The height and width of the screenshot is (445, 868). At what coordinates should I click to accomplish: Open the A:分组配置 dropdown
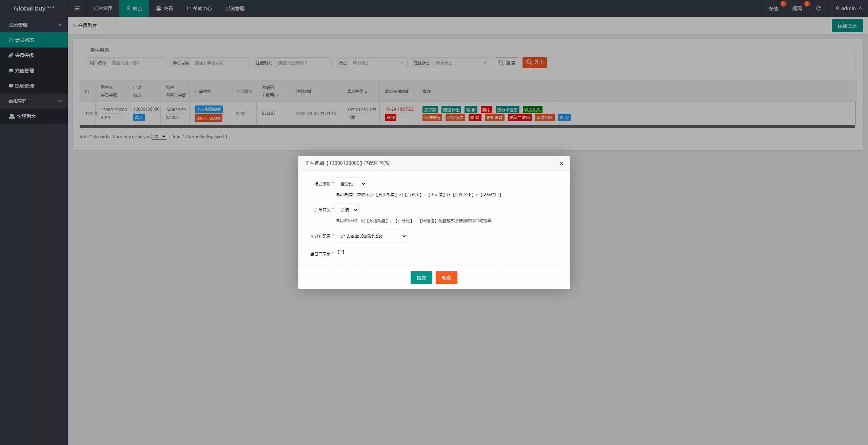click(371, 236)
